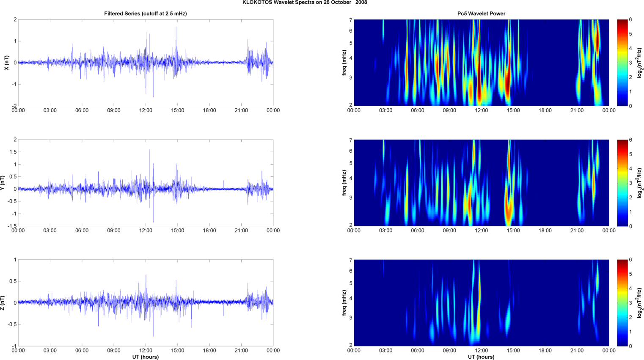Image resolution: width=644 pixels, height=360 pixels.
Task: Click the 18:00 tick below the top spectrogram
Action: 545,110
